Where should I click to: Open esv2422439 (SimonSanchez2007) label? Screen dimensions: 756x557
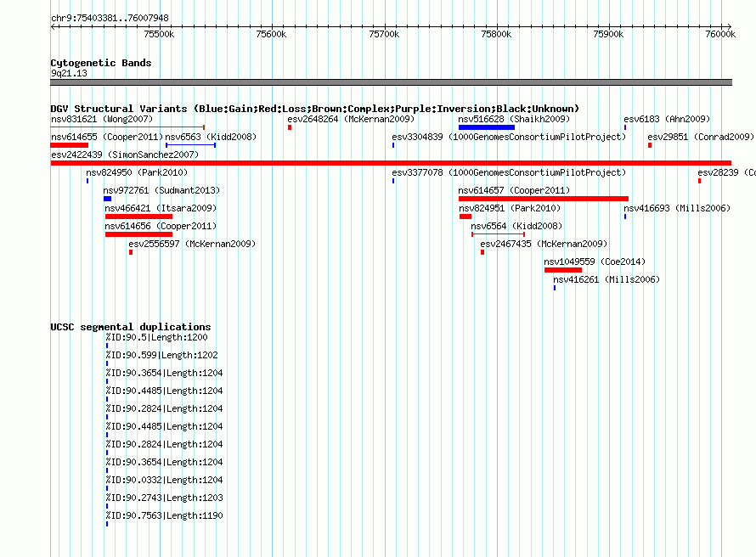coord(125,155)
